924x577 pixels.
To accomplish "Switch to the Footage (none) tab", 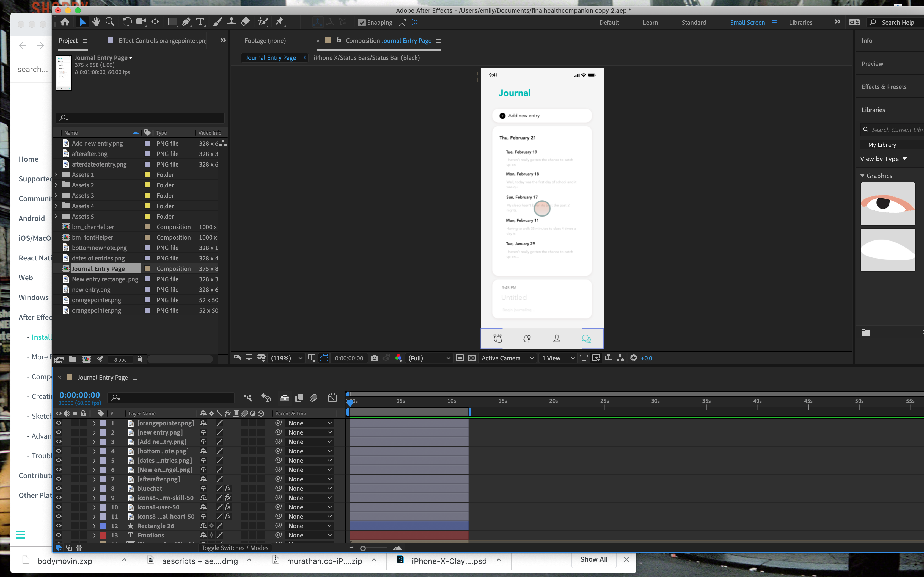I will point(265,40).
